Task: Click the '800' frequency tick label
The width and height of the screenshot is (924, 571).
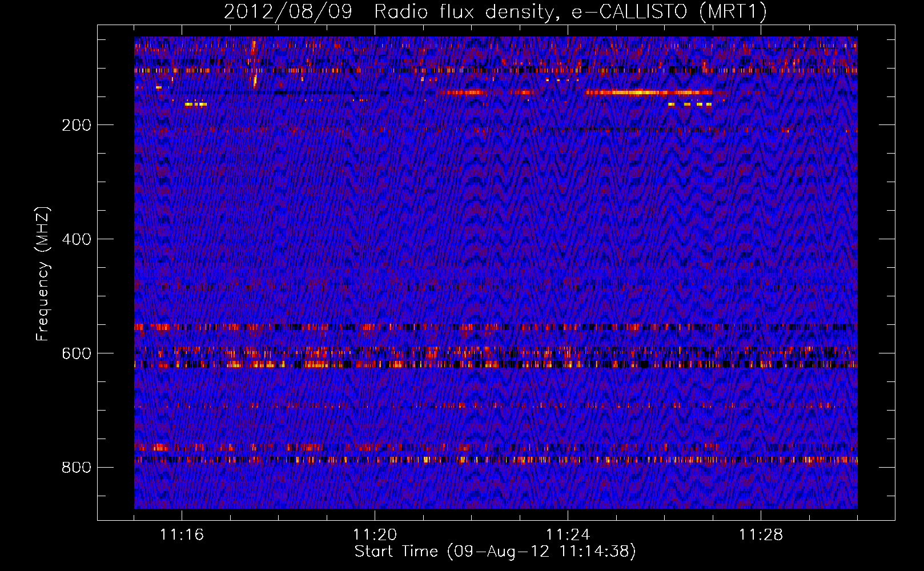Action: pos(77,468)
